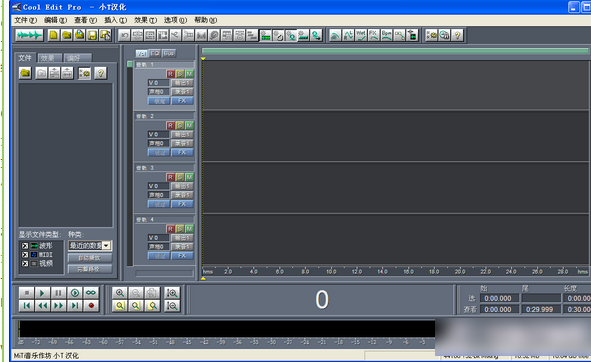Open FX settings for track 1
The height and width of the screenshot is (362, 591).
point(182,101)
